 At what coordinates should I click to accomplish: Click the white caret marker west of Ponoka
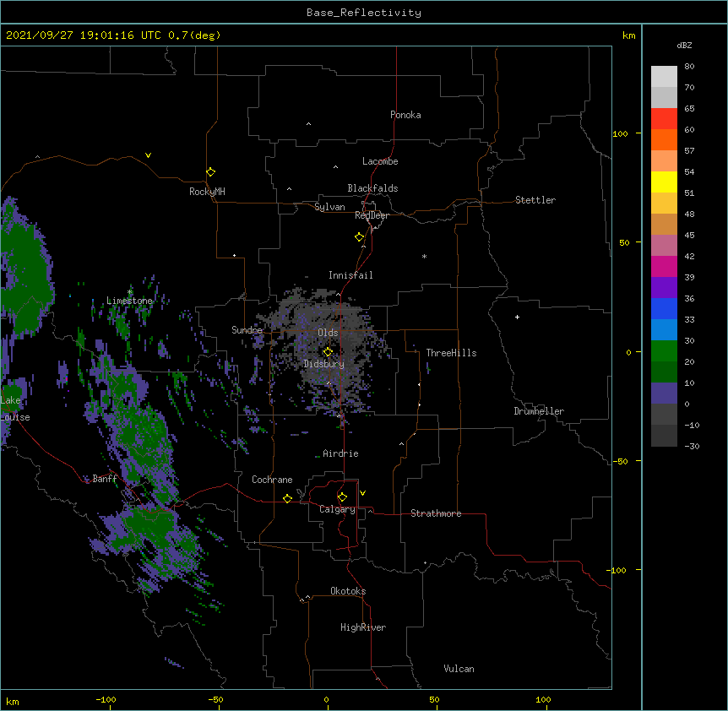309,124
